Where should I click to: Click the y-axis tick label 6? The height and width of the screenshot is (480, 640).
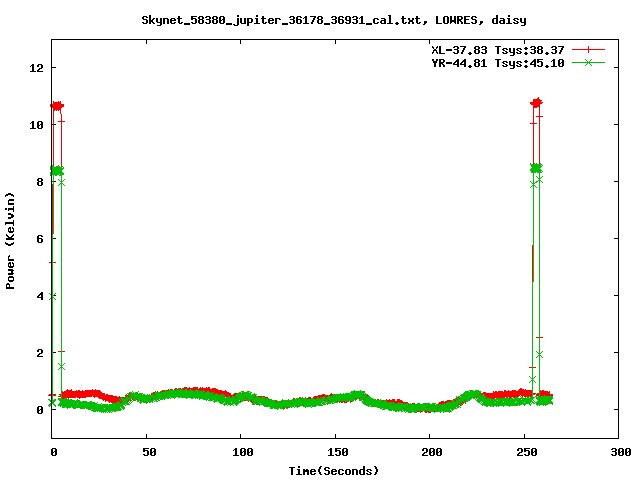pos(40,239)
